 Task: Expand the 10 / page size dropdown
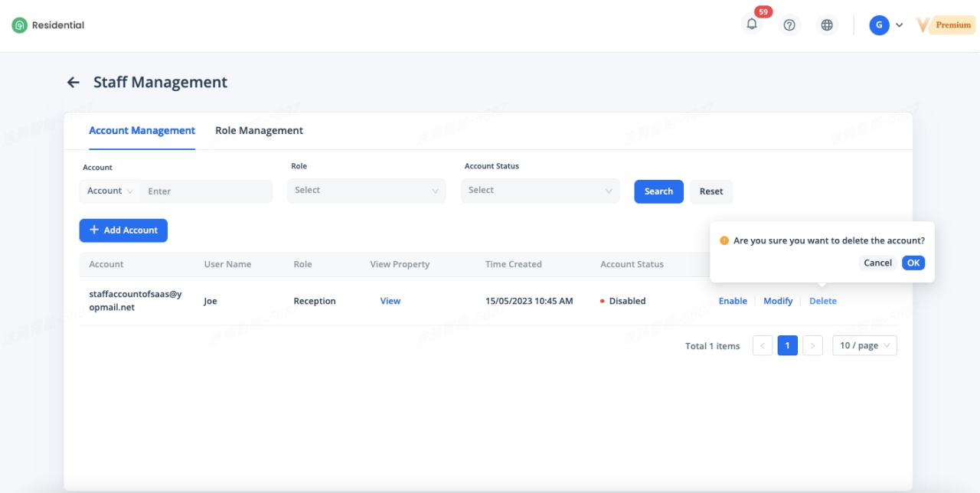(x=864, y=346)
